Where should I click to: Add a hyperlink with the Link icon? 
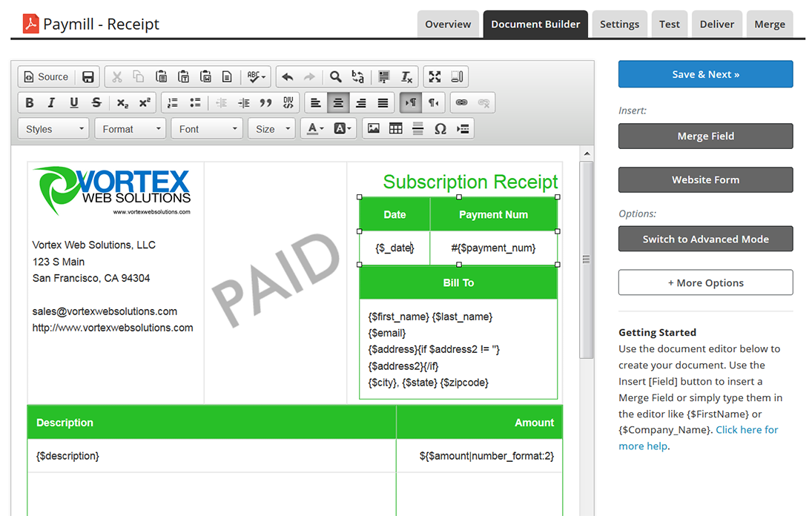[x=461, y=103]
